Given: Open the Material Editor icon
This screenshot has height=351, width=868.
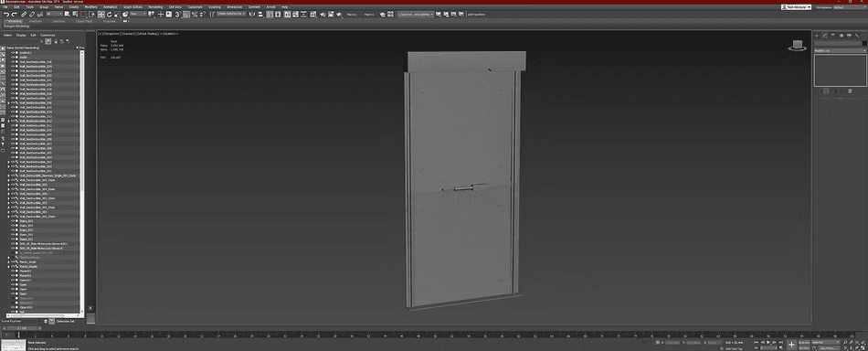Looking at the screenshot, I should (x=312, y=14).
